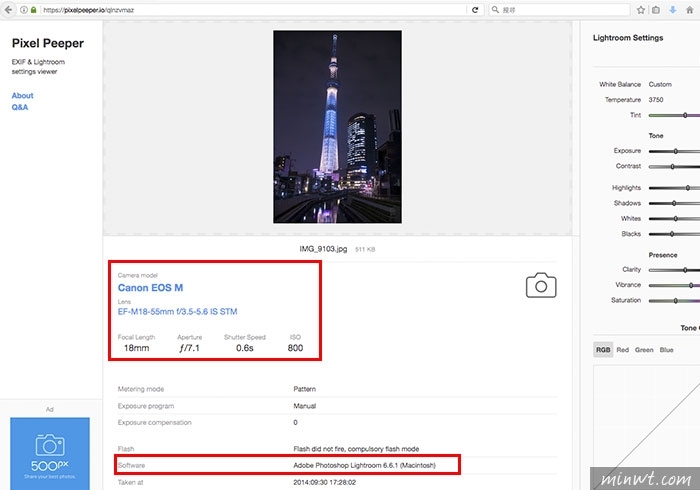
Task: Click the Exposure program Manual value
Action: tap(304, 406)
